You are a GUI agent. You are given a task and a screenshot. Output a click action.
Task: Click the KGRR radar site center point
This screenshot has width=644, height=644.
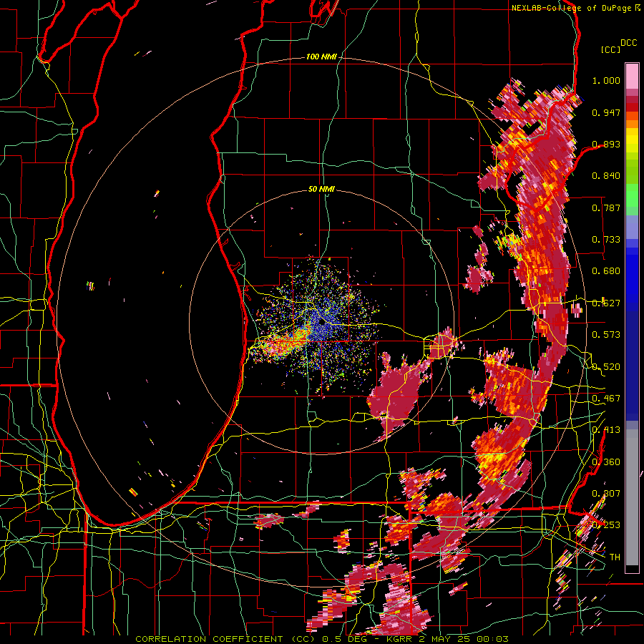(x=321, y=323)
